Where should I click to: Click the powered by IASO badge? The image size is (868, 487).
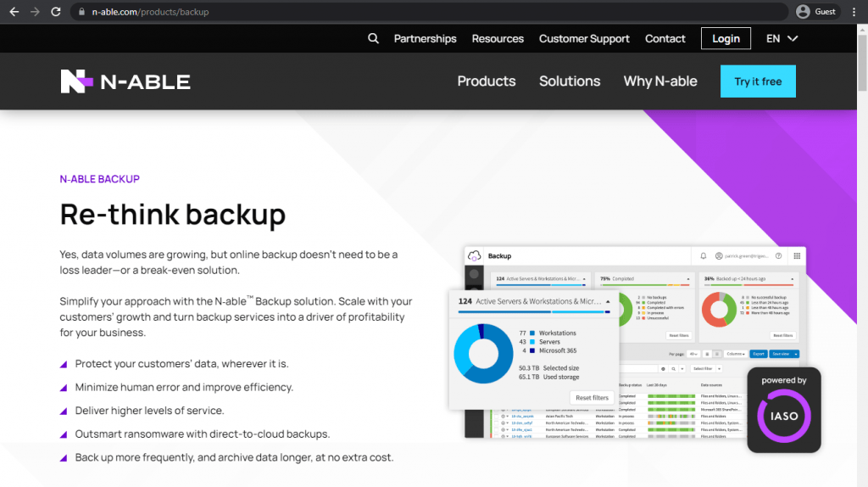784,410
